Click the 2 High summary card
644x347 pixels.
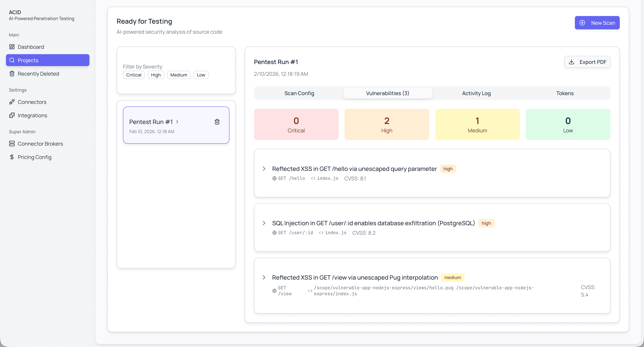pos(387,124)
